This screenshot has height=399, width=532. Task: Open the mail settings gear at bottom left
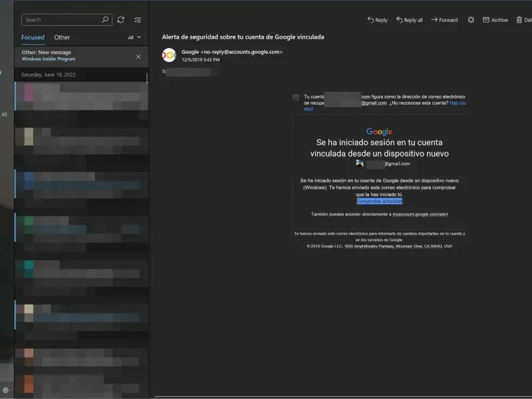tap(5, 390)
